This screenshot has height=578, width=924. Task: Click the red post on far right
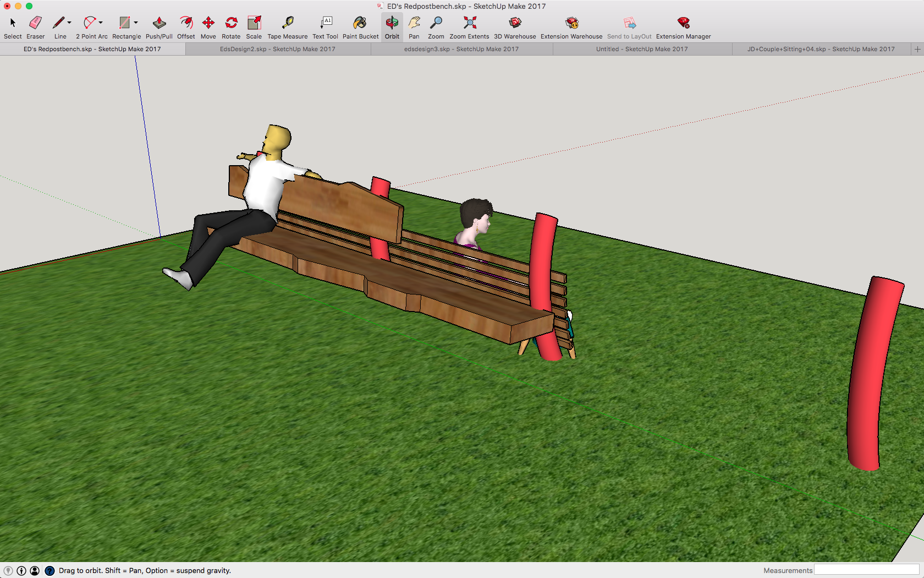pyautogui.click(x=875, y=373)
